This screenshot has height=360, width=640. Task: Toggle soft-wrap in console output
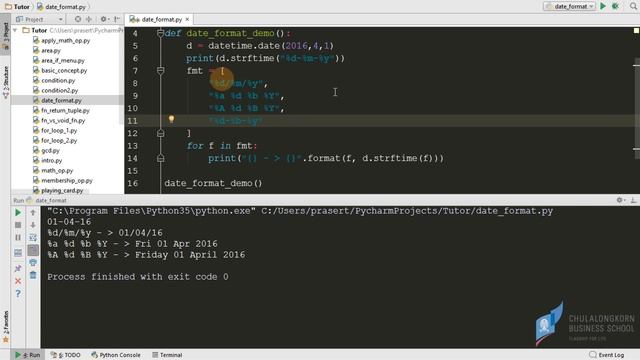click(33, 238)
